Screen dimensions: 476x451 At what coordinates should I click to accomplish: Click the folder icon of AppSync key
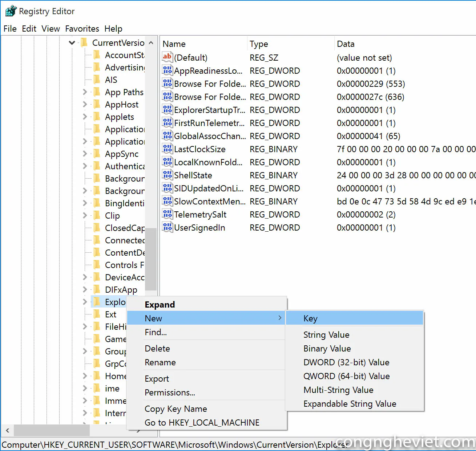pyautogui.click(x=97, y=154)
